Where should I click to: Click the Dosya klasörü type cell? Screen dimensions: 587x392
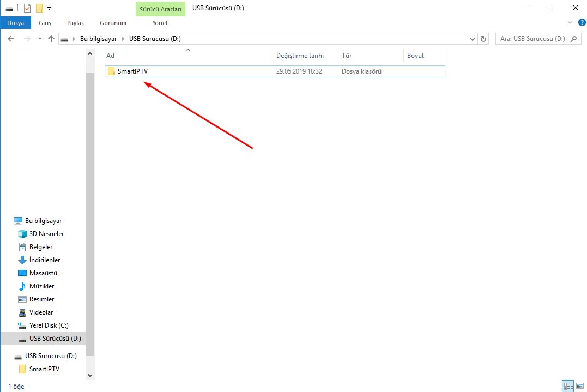(x=361, y=71)
